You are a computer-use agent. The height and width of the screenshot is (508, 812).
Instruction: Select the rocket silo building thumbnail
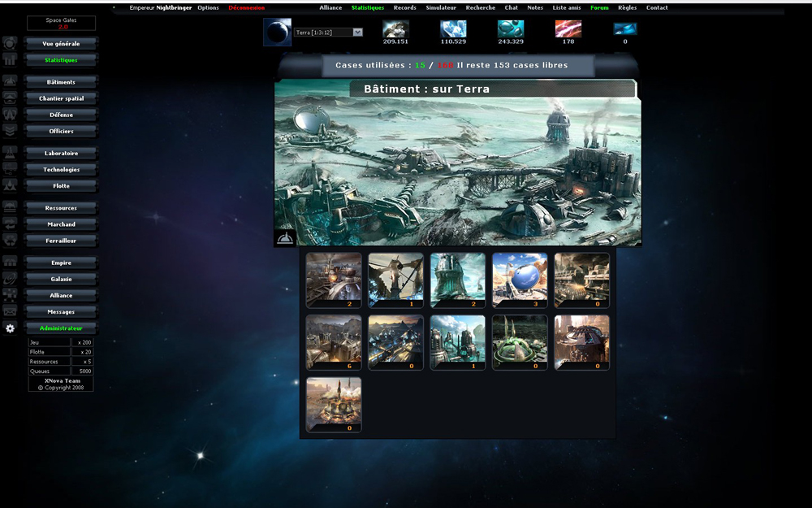tap(334, 404)
